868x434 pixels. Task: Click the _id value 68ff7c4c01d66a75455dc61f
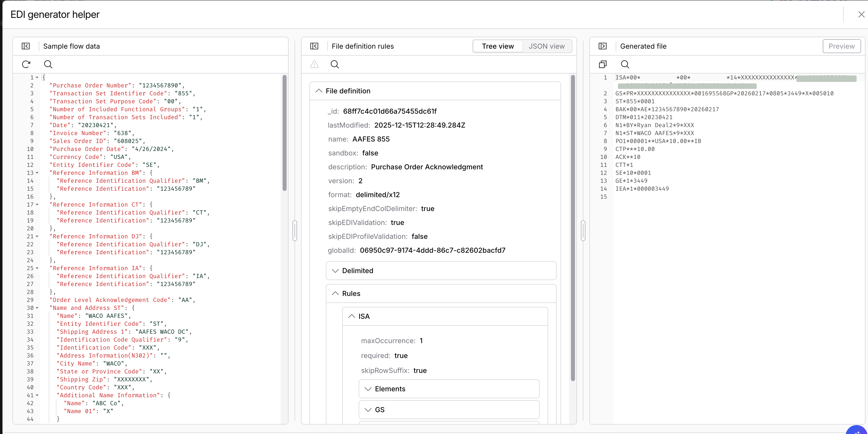click(390, 111)
